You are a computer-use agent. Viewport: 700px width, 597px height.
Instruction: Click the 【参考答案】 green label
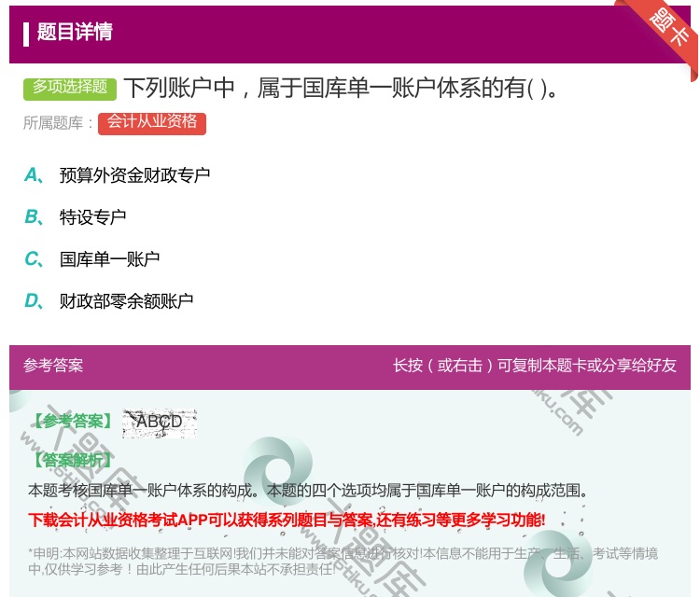point(73,422)
